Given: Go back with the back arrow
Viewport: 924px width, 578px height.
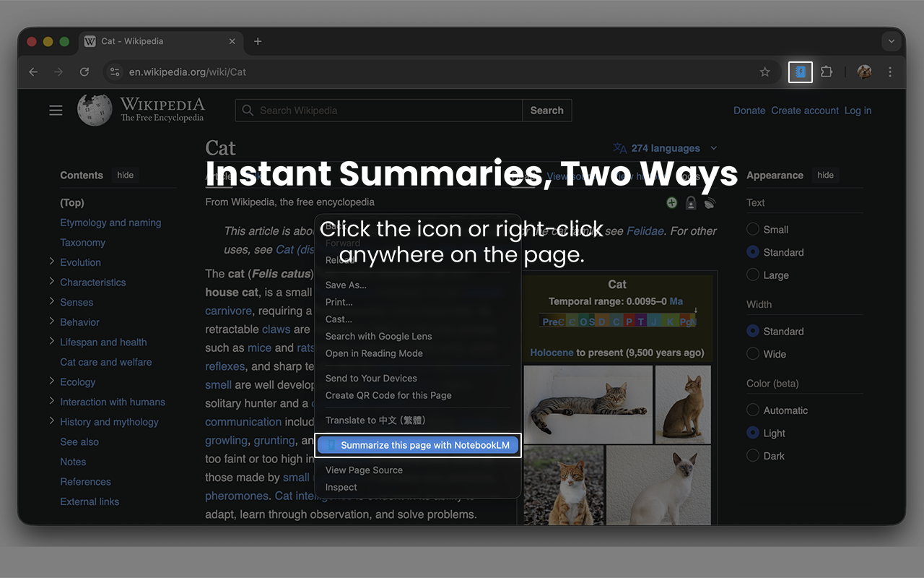Looking at the screenshot, I should point(33,72).
